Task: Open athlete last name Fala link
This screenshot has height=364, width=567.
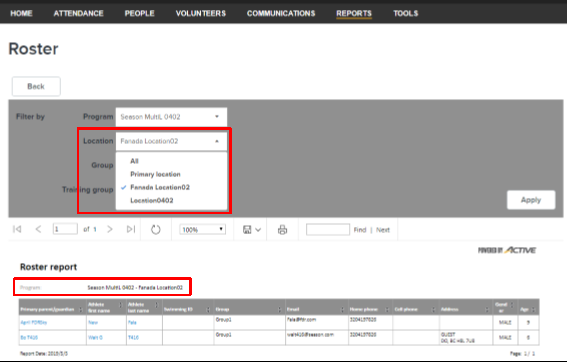Action: pos(132,322)
